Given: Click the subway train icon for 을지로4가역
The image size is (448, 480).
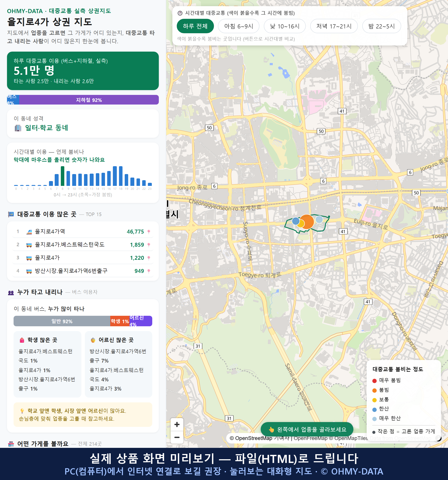Looking at the screenshot, I should pos(29,232).
